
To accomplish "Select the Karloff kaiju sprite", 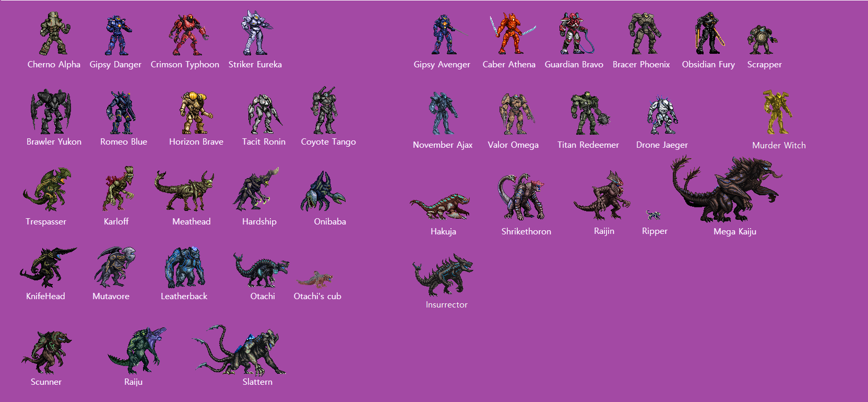I will [118, 189].
